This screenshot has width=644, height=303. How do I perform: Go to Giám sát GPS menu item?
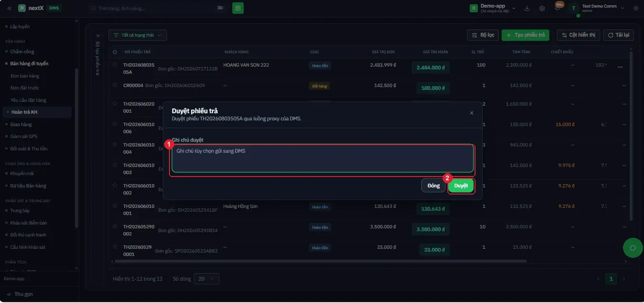click(24, 137)
